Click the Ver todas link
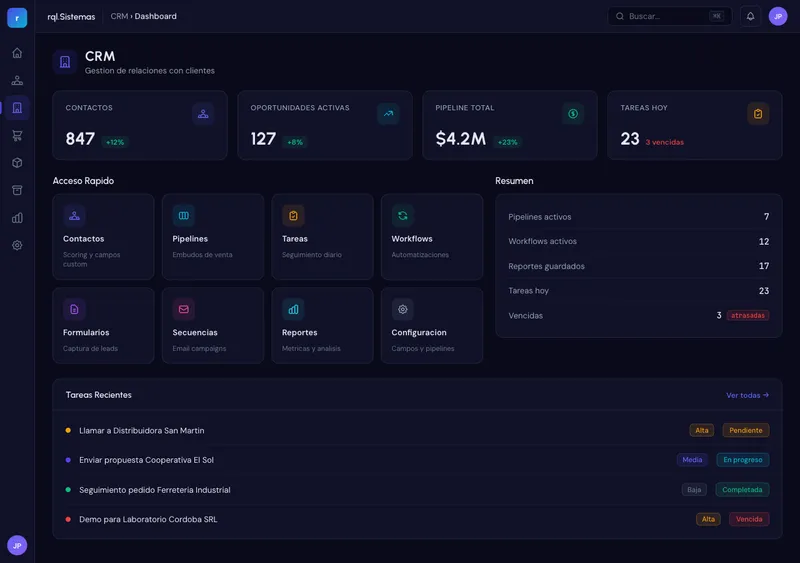This screenshot has width=800, height=563. (x=747, y=395)
